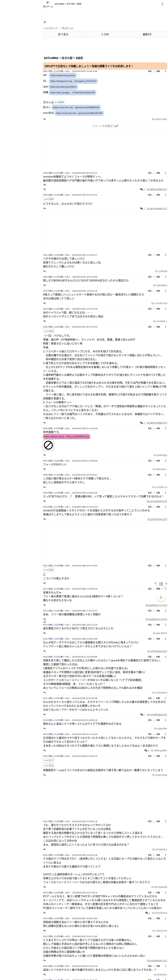Reply to post 0306 using arrow icon
The width and height of the screenshot is (168, 980).
point(45,455)
